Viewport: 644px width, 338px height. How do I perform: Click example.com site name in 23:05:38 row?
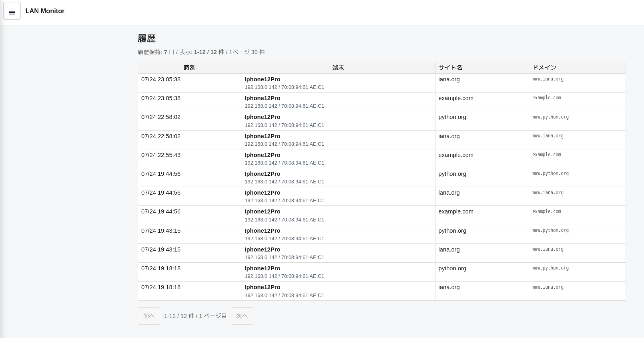(456, 98)
